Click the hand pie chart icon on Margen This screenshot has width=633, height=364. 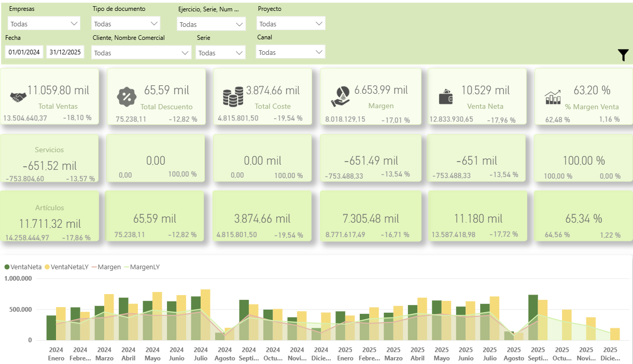click(x=340, y=96)
